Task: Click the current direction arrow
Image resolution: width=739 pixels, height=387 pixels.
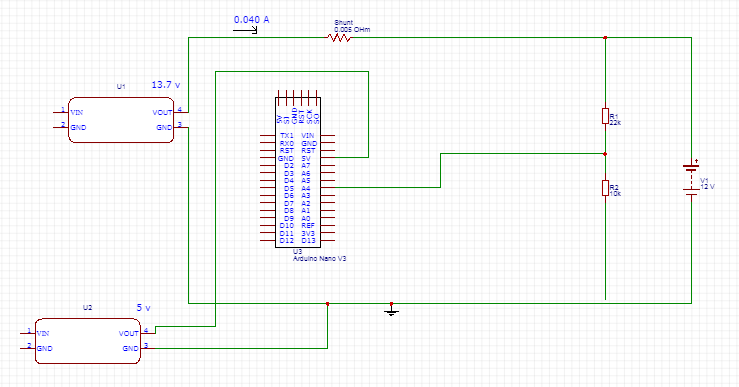Action: (245, 31)
